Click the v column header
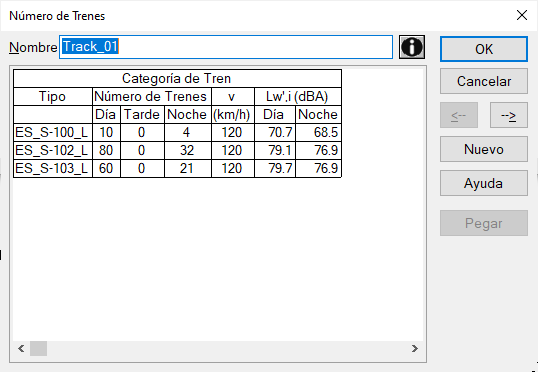This screenshot has height=372, width=538. (x=233, y=97)
